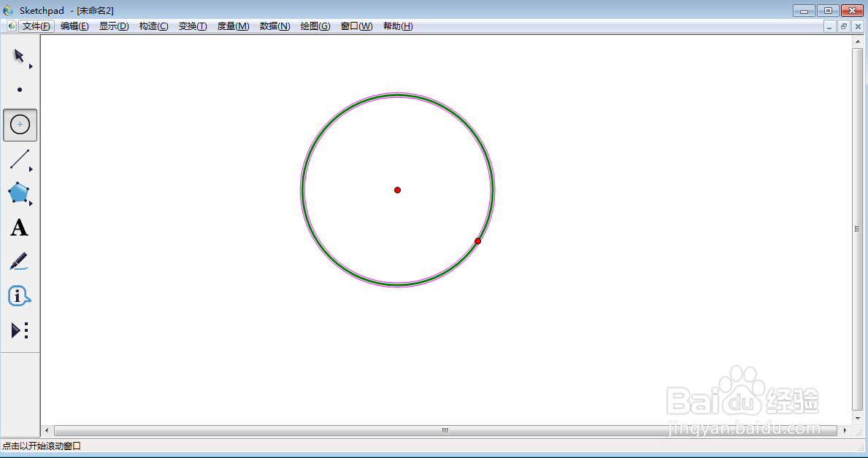Select the Information tool
This screenshot has height=458, width=868.
19,296
